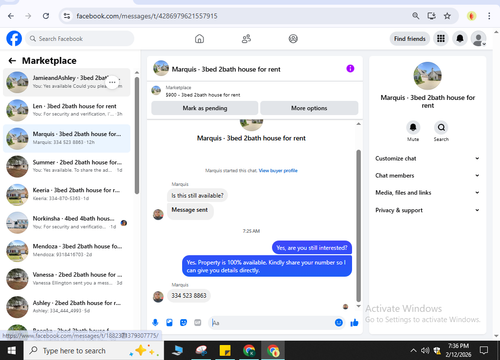Go back from Marketplace chats

(x=12, y=61)
